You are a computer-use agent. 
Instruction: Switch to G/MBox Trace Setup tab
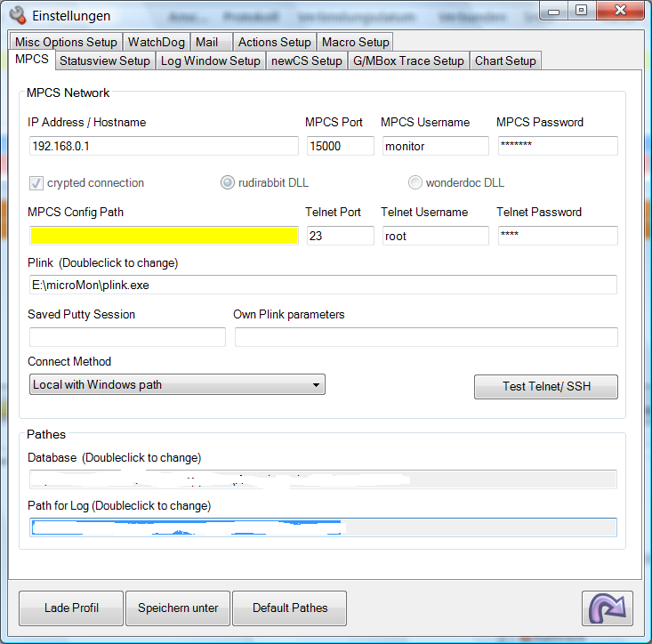[408, 60]
